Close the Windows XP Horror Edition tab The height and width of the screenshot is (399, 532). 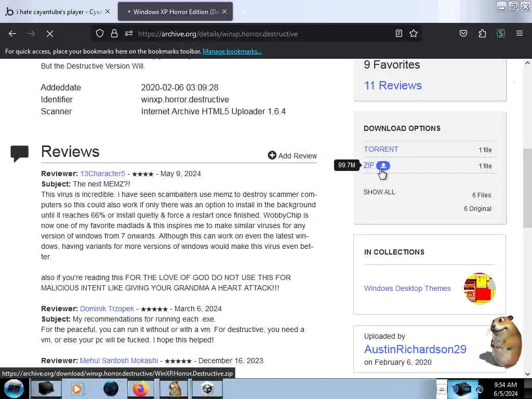pos(224,11)
